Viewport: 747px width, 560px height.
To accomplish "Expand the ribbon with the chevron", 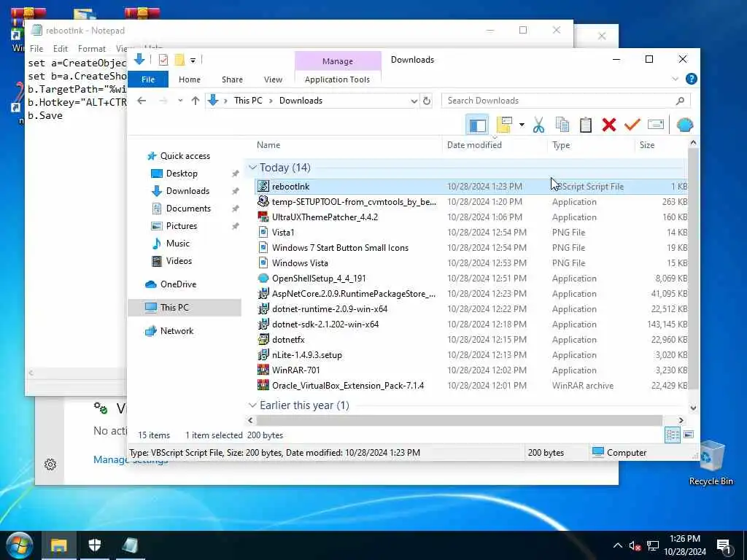I will coord(675,79).
